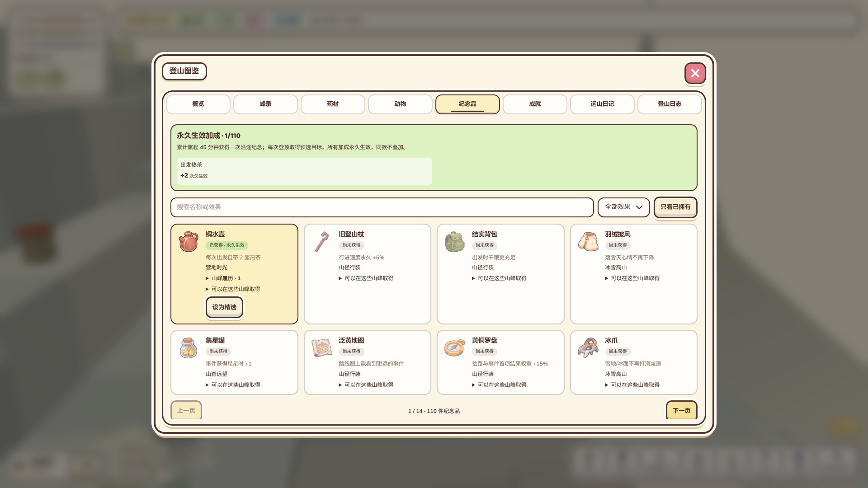Open the 全部效果 effects dropdown
This screenshot has height=488, width=868.
pos(623,207)
